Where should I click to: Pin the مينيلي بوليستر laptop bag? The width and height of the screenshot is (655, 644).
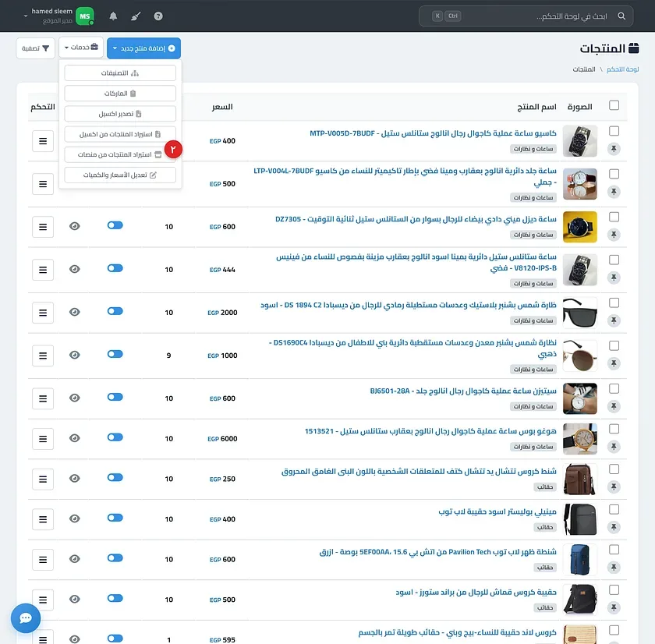[x=614, y=527]
